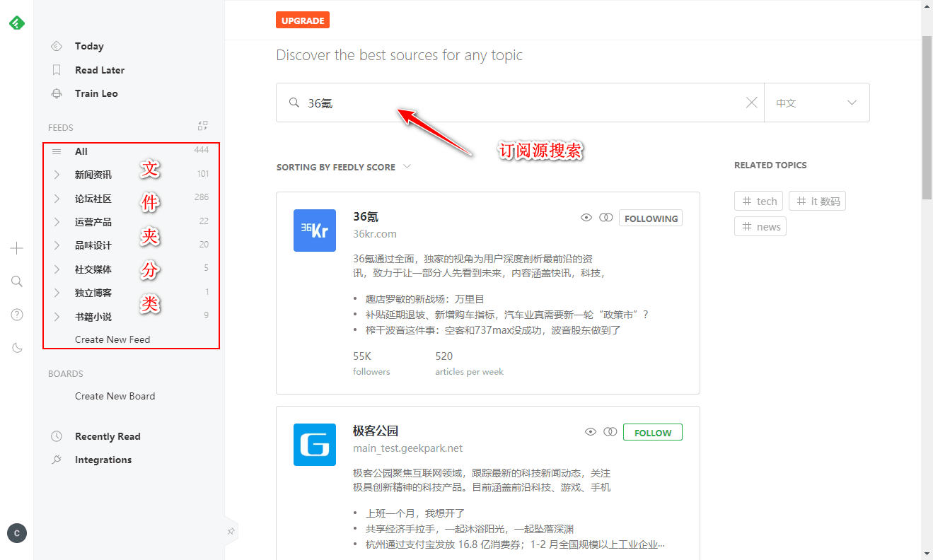Open the help question mark icon
This screenshot has width=933, height=560.
coord(17,315)
